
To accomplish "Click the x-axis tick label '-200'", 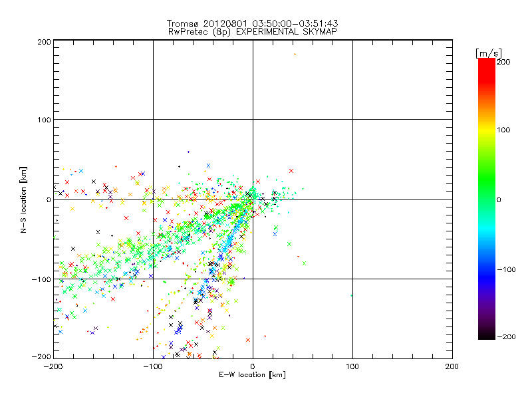I will tap(53, 366).
